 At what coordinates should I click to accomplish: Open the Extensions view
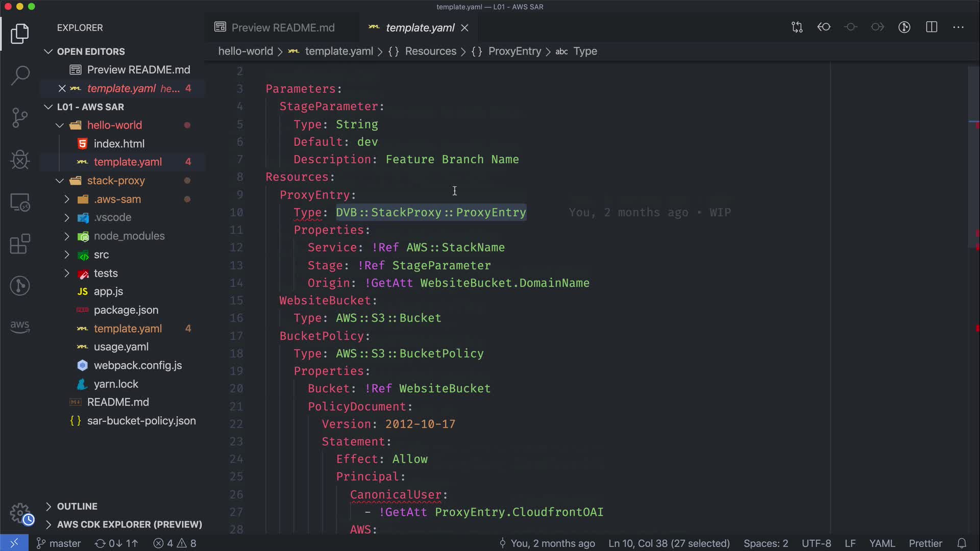point(20,244)
